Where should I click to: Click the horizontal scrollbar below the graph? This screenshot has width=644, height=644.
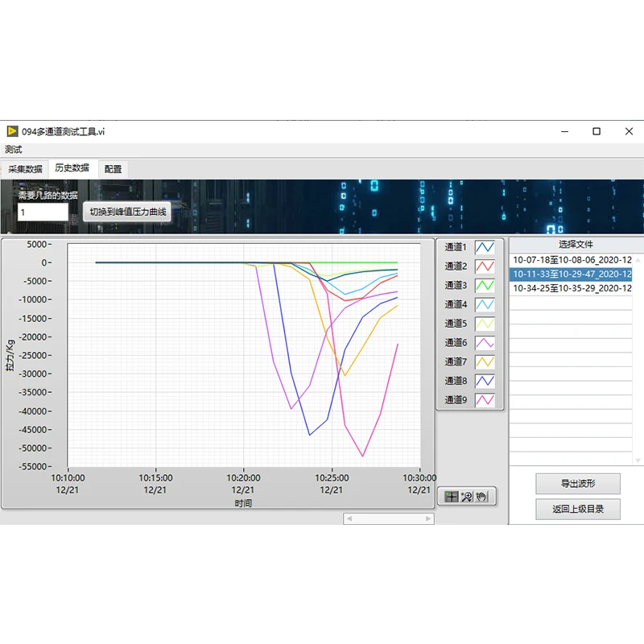coord(389,518)
